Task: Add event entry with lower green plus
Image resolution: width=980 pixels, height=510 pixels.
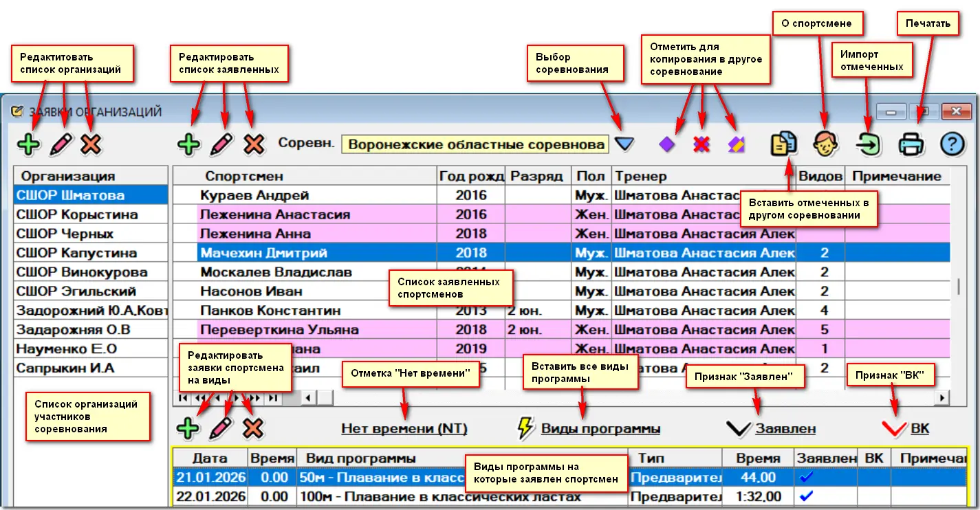Action: [188, 429]
